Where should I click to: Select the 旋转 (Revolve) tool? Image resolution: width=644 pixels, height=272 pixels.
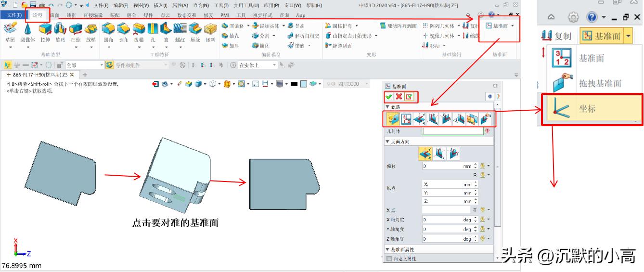pos(60,32)
